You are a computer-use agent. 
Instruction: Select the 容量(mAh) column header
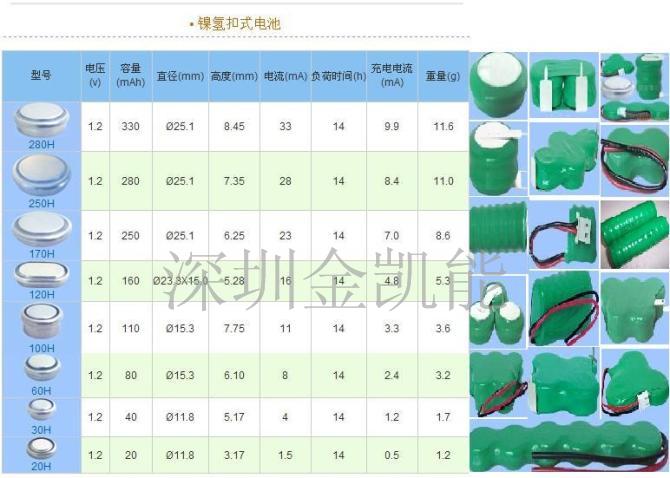point(130,76)
